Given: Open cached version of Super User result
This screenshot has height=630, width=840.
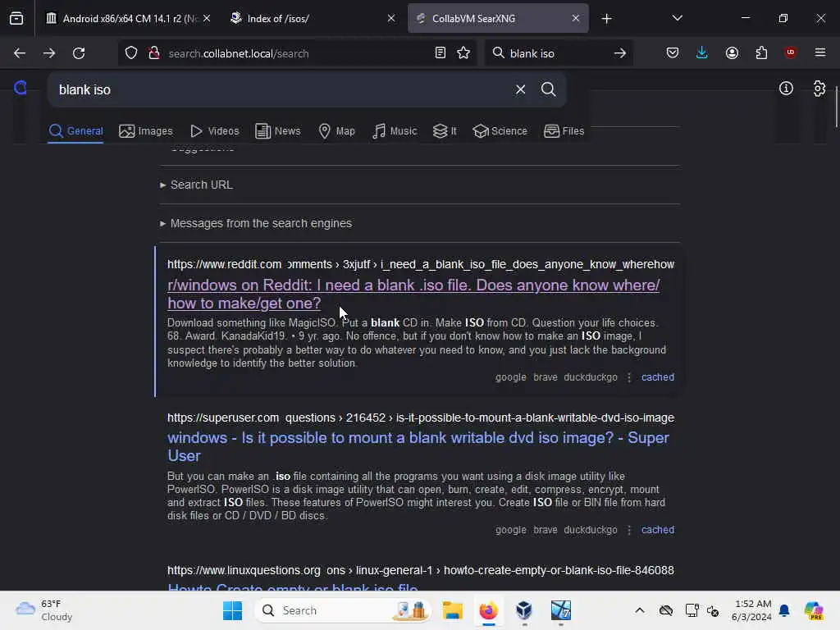Looking at the screenshot, I should [657, 530].
